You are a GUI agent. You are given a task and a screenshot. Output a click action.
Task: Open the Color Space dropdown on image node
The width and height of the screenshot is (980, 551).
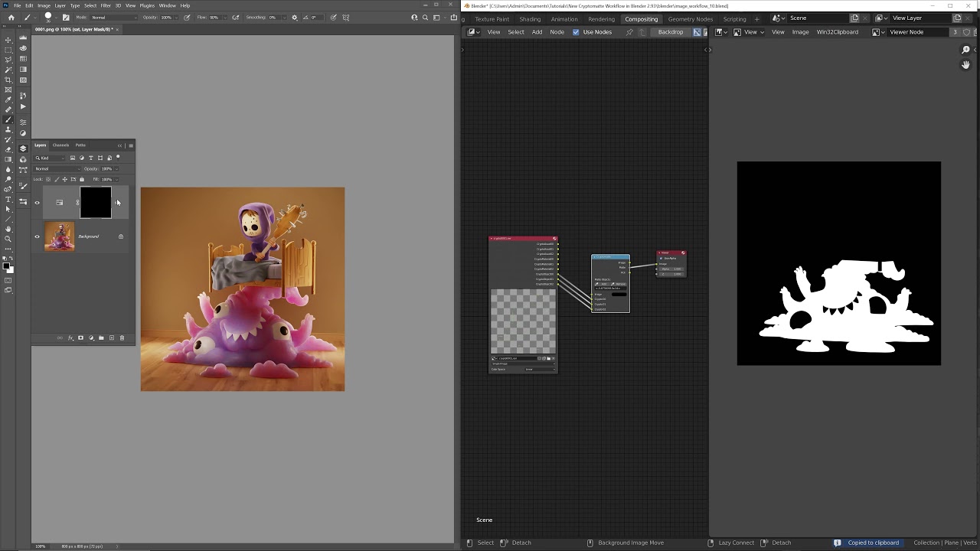tap(540, 370)
